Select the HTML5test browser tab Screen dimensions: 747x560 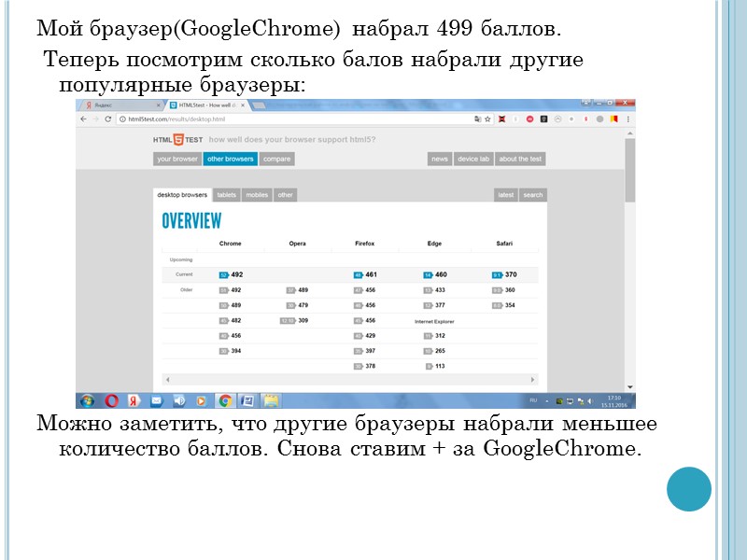pos(207,105)
